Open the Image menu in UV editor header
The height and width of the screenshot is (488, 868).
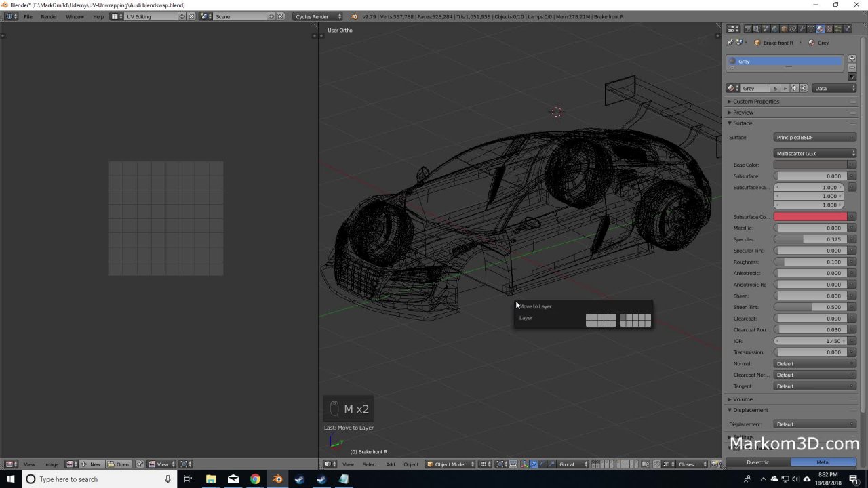click(x=52, y=464)
